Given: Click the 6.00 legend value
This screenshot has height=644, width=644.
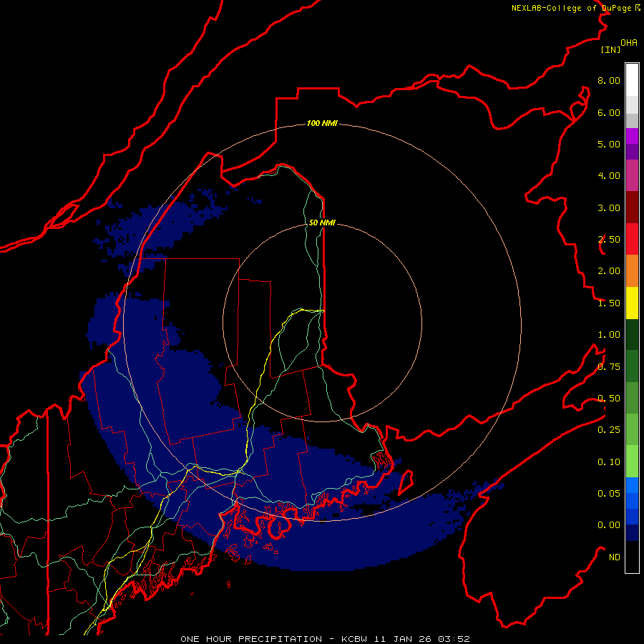Looking at the screenshot, I should (x=609, y=112).
